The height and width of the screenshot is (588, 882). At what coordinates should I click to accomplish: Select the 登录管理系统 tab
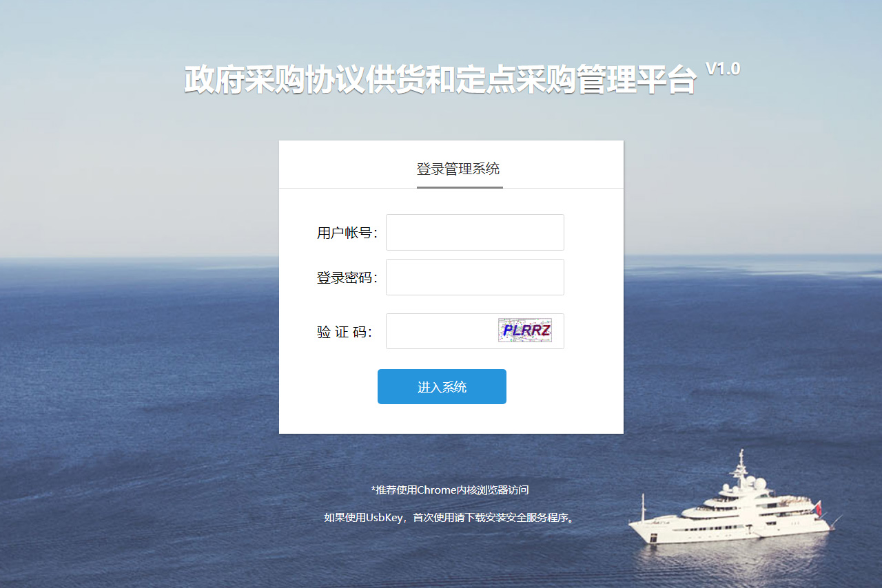[x=458, y=169]
